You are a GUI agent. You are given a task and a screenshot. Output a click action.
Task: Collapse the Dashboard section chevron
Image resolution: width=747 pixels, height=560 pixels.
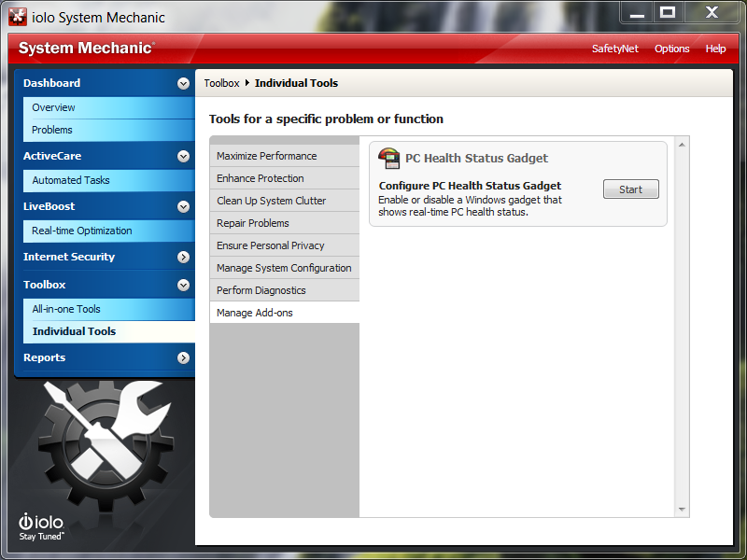(183, 83)
